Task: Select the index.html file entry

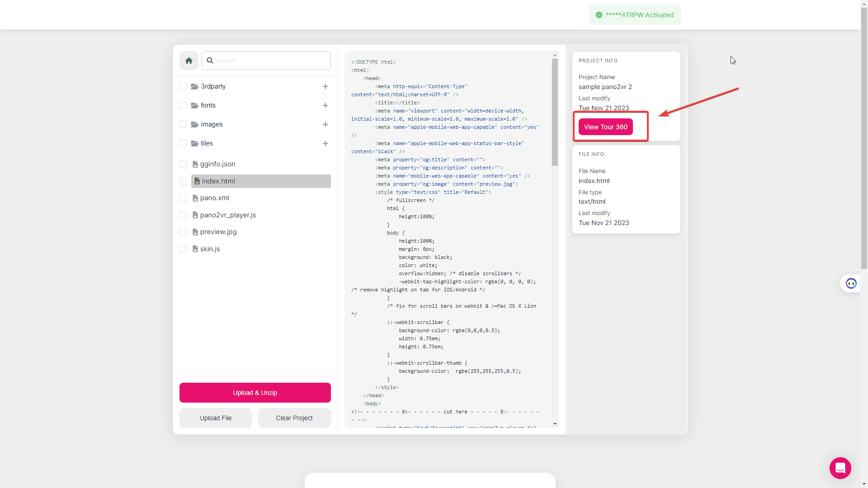Action: point(261,181)
